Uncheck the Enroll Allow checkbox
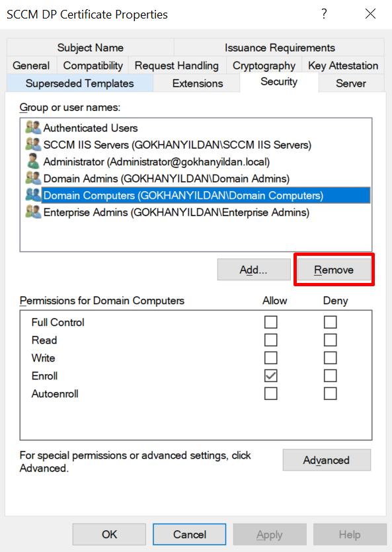392x552 pixels. pos(270,375)
